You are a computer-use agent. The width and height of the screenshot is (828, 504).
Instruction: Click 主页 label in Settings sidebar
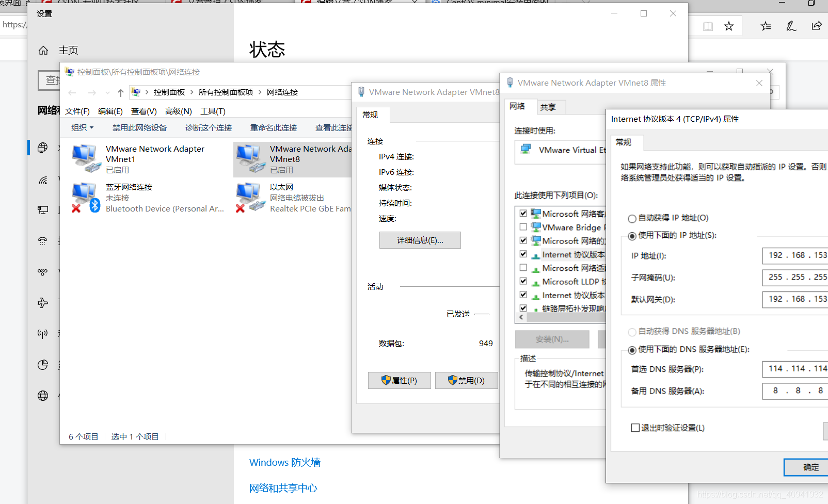[68, 50]
